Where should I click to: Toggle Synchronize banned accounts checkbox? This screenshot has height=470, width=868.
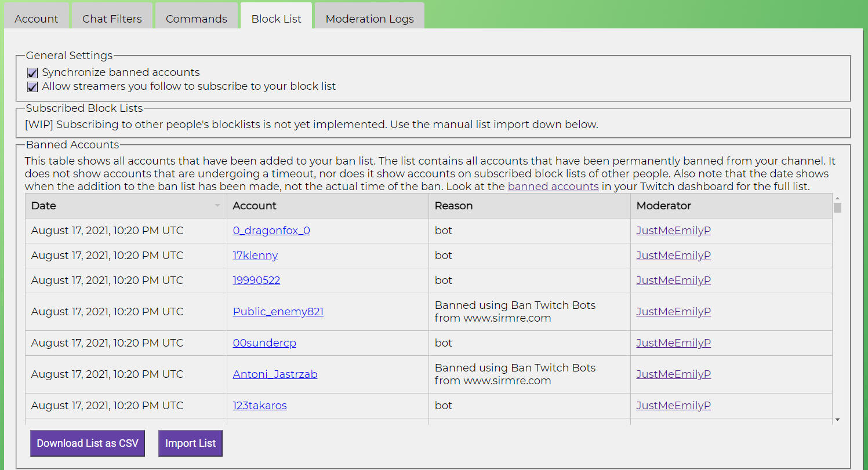tap(32, 73)
